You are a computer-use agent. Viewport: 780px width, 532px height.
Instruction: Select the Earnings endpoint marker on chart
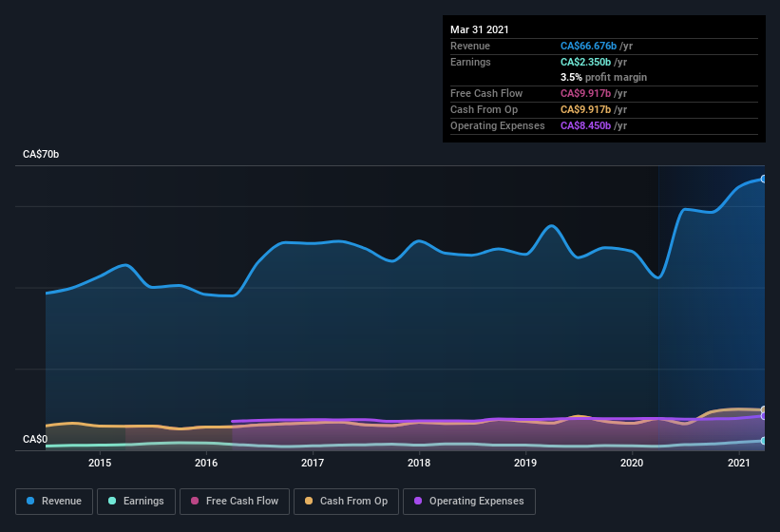764,441
